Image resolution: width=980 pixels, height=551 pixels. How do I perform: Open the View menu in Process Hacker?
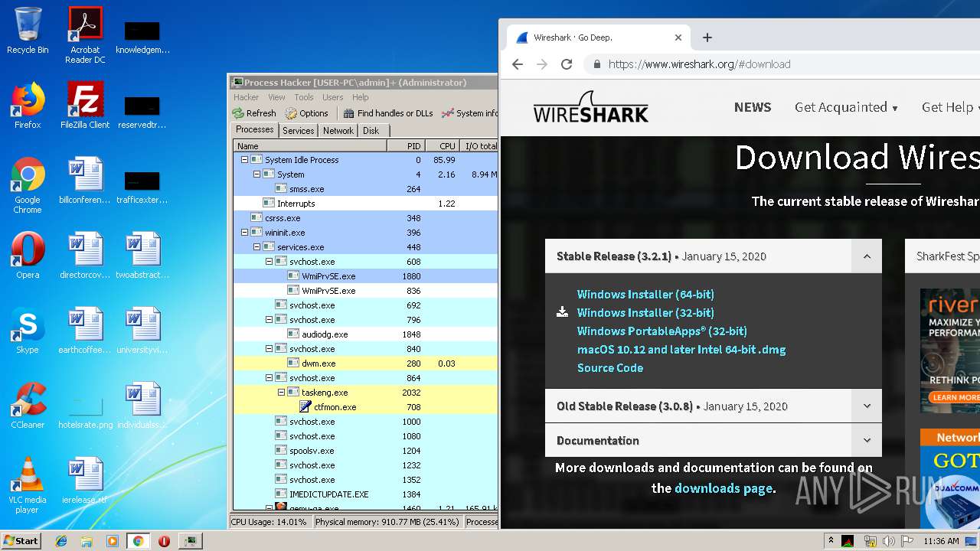(x=276, y=97)
